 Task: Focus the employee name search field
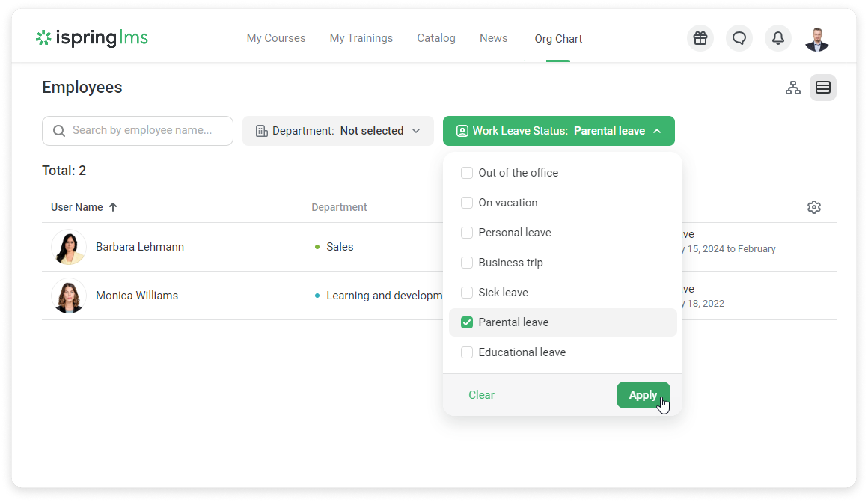(142, 131)
